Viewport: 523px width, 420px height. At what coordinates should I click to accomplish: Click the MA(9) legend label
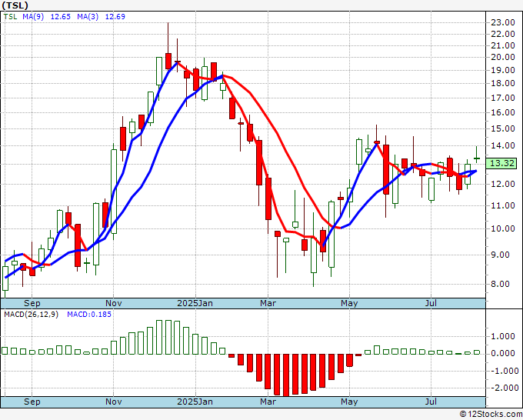click(33, 16)
